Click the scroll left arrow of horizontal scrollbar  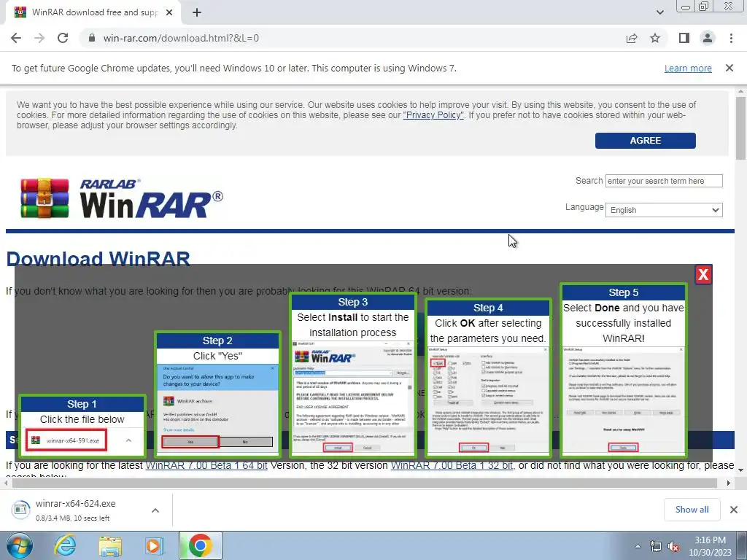click(6, 483)
